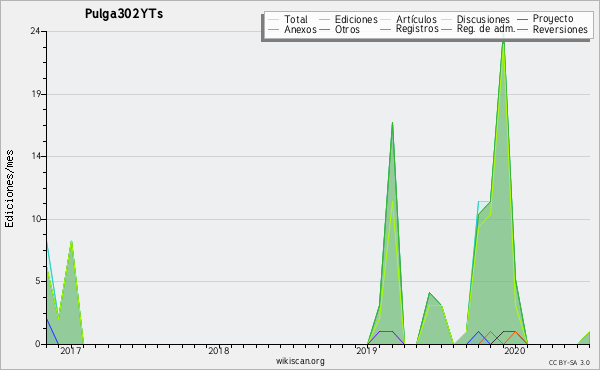The image size is (600, 370).
Task: Click the Anexos legend entry
Action: (x=300, y=29)
